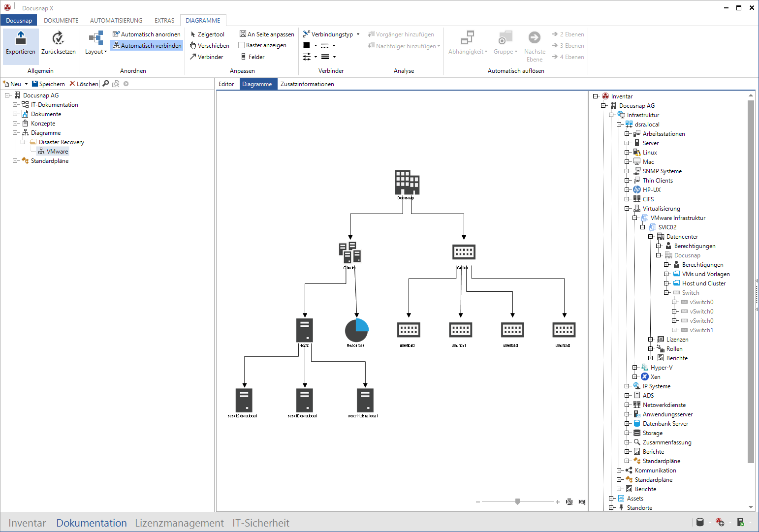The width and height of the screenshot is (759, 532).
Task: Select the Verschieben hand tool
Action: pos(210,46)
